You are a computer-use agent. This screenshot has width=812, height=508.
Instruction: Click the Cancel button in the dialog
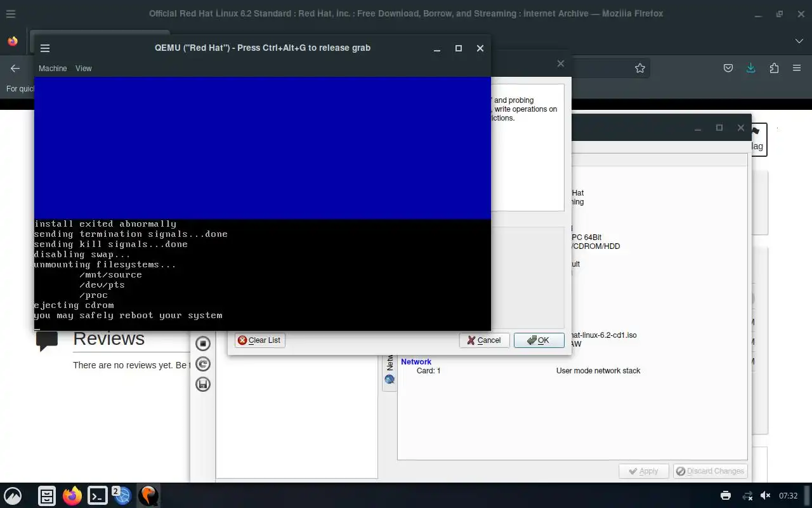pyautogui.click(x=484, y=340)
